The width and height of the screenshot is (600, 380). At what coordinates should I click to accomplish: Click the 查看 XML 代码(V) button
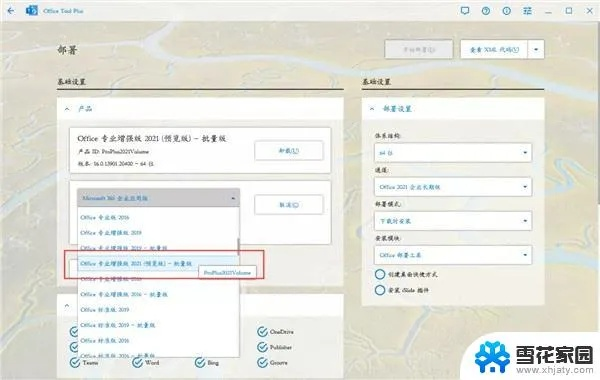494,49
